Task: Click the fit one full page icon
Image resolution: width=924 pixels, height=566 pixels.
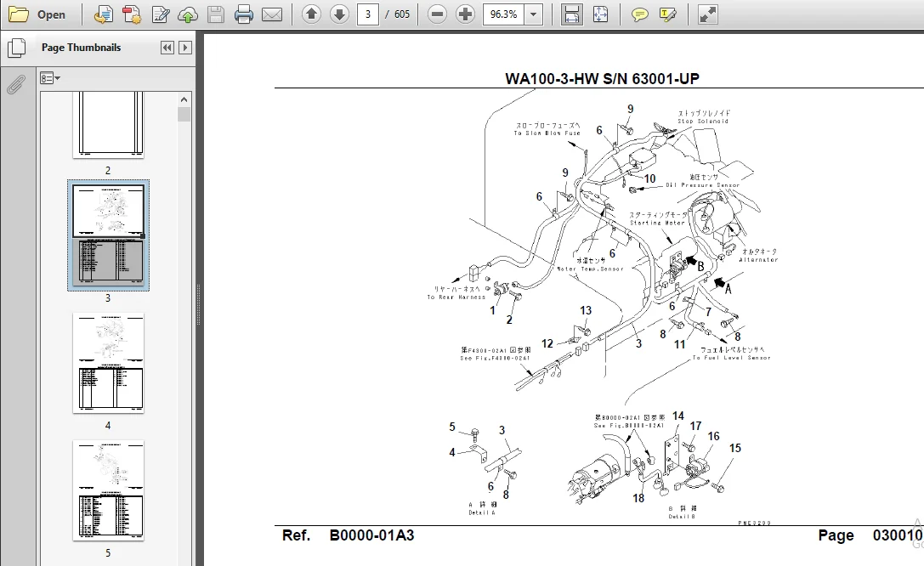Action: [600, 14]
